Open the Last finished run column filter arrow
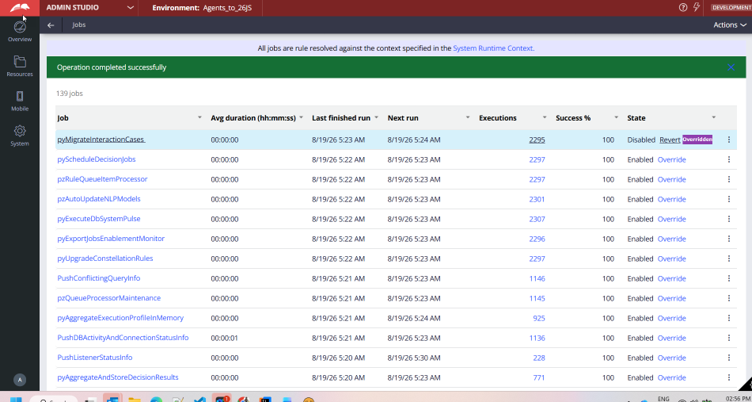 point(376,118)
